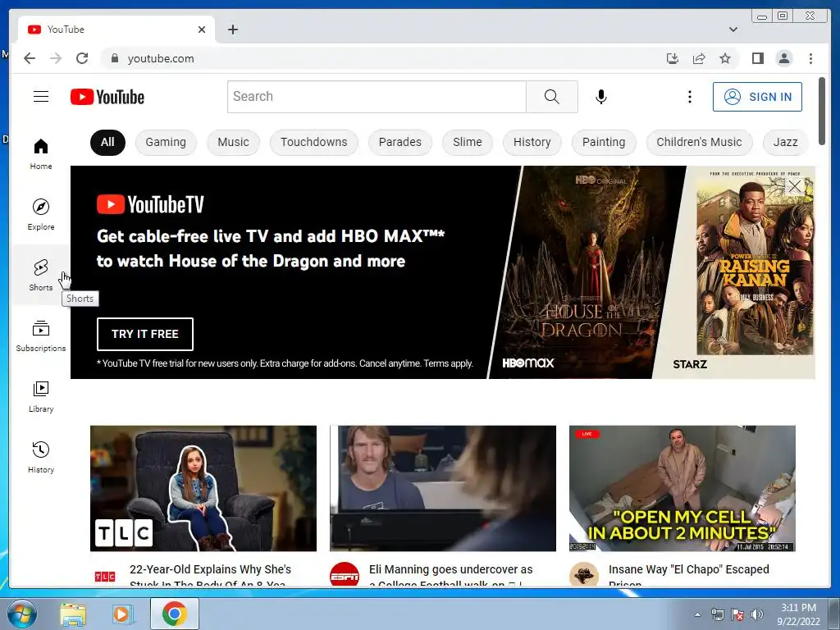Open the Windows Start menu
Image resolution: width=840 pixels, height=630 pixels.
pyautogui.click(x=21, y=614)
